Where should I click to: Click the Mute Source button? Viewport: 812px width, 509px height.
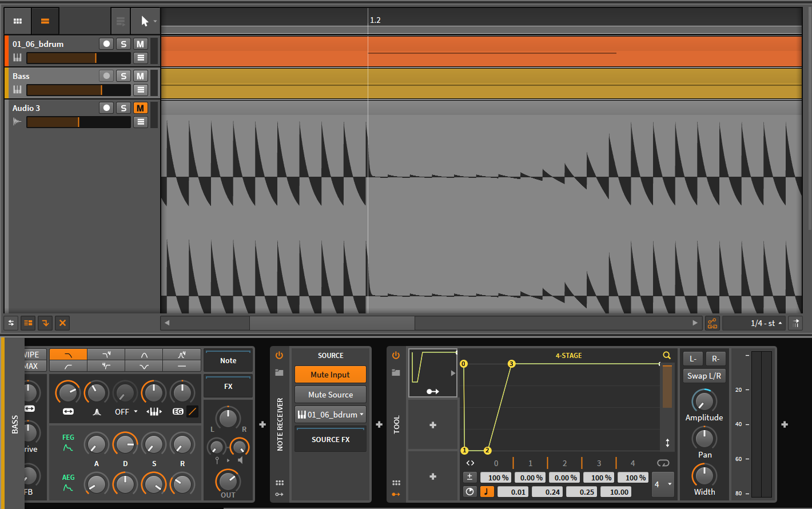[x=331, y=395]
